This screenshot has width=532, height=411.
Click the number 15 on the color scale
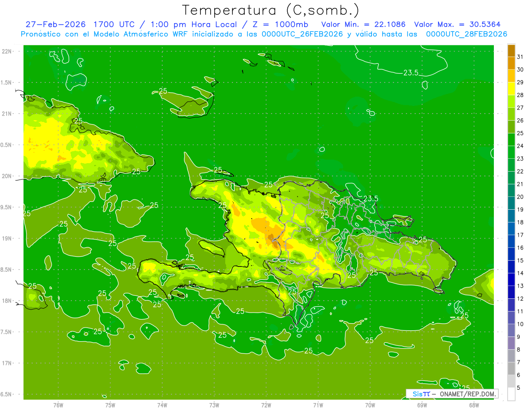coord(520,260)
